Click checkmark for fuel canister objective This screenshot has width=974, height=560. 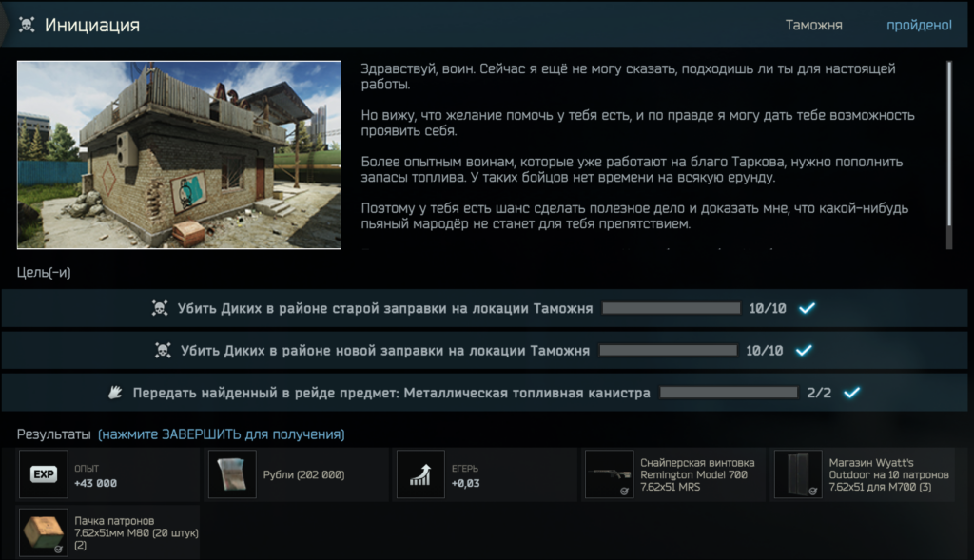851,392
